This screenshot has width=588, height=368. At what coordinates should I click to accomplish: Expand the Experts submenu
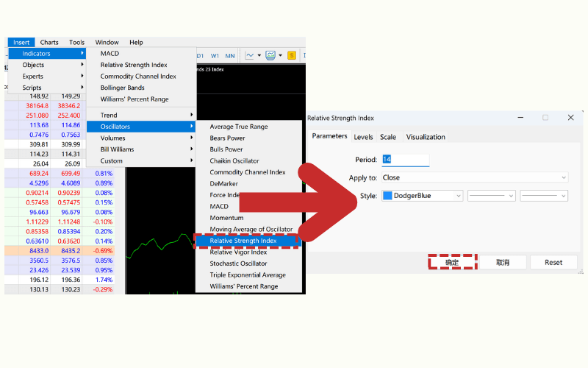(47, 77)
